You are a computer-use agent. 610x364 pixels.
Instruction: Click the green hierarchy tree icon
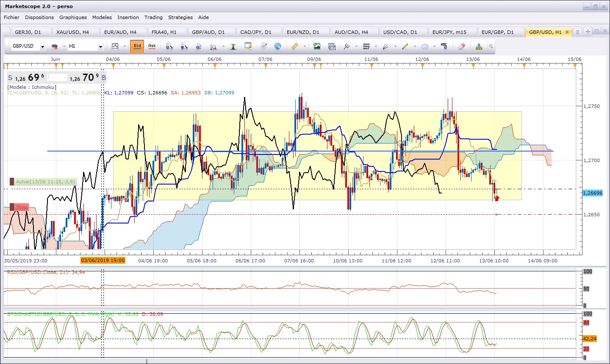coord(479,46)
